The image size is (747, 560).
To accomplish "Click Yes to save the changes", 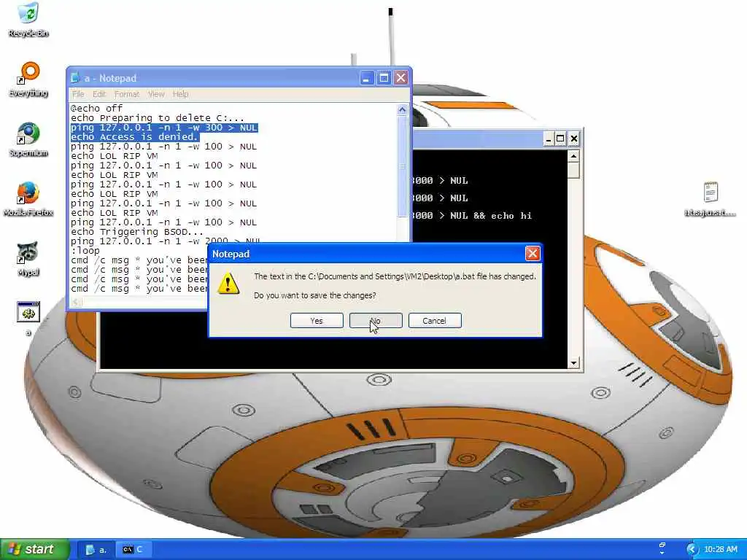I will coord(317,321).
